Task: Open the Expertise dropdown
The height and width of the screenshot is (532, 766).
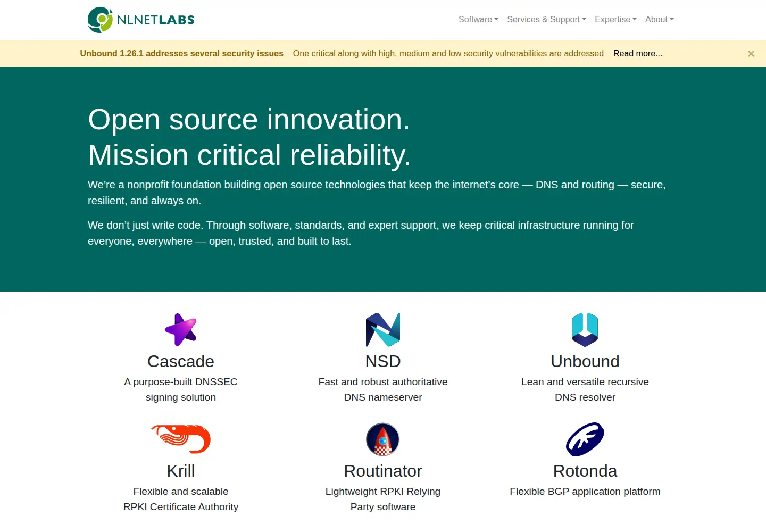Action: pos(615,19)
